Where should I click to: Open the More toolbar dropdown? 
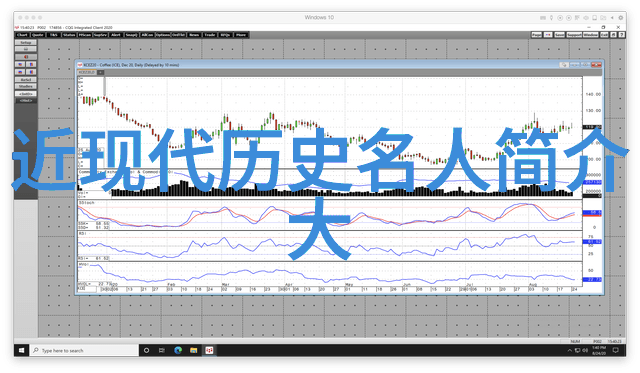click(x=241, y=35)
